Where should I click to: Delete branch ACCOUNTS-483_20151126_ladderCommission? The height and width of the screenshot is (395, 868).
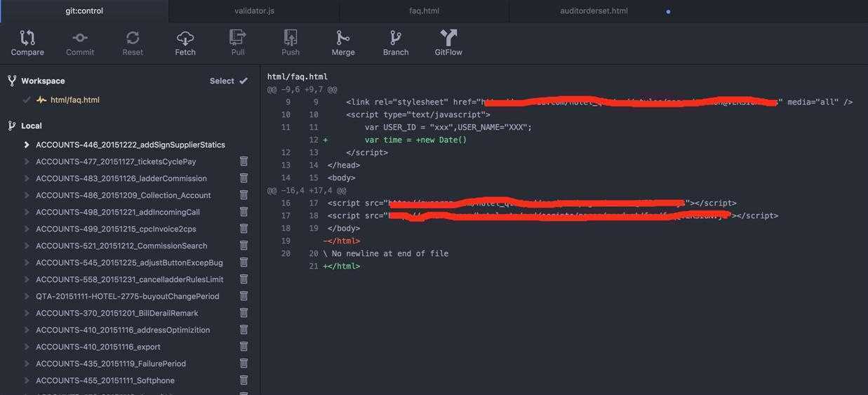243,178
